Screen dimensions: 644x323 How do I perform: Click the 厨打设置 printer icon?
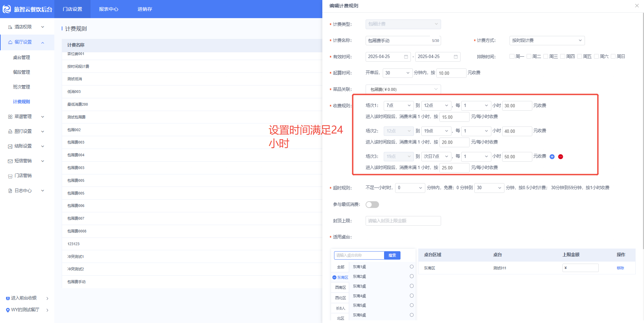click(x=10, y=131)
